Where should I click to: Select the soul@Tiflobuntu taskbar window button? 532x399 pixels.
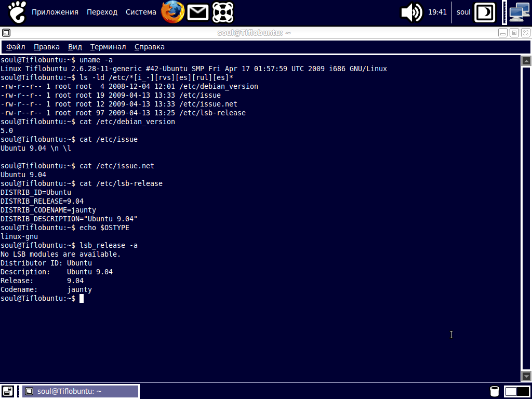[81, 391]
